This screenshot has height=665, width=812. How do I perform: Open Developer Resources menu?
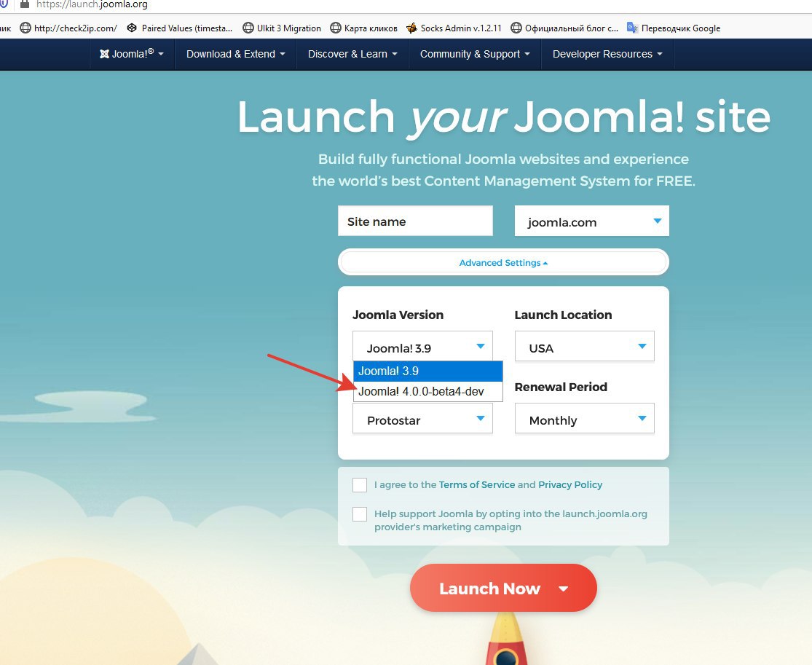[607, 54]
